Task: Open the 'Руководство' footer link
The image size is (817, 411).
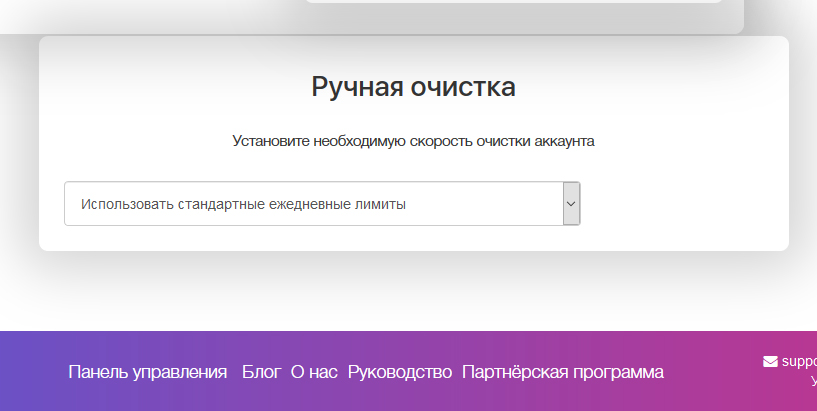Action: (x=400, y=372)
